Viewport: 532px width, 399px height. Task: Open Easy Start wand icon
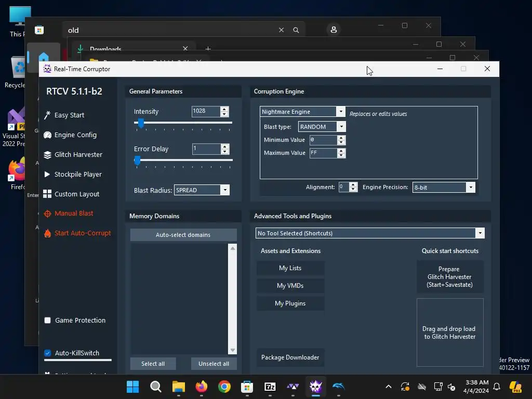pyautogui.click(x=47, y=115)
